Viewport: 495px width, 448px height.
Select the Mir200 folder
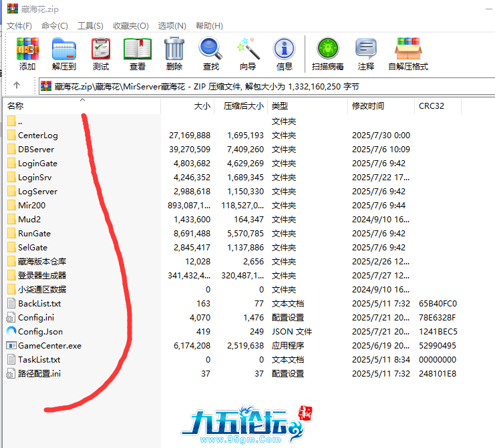click(31, 206)
